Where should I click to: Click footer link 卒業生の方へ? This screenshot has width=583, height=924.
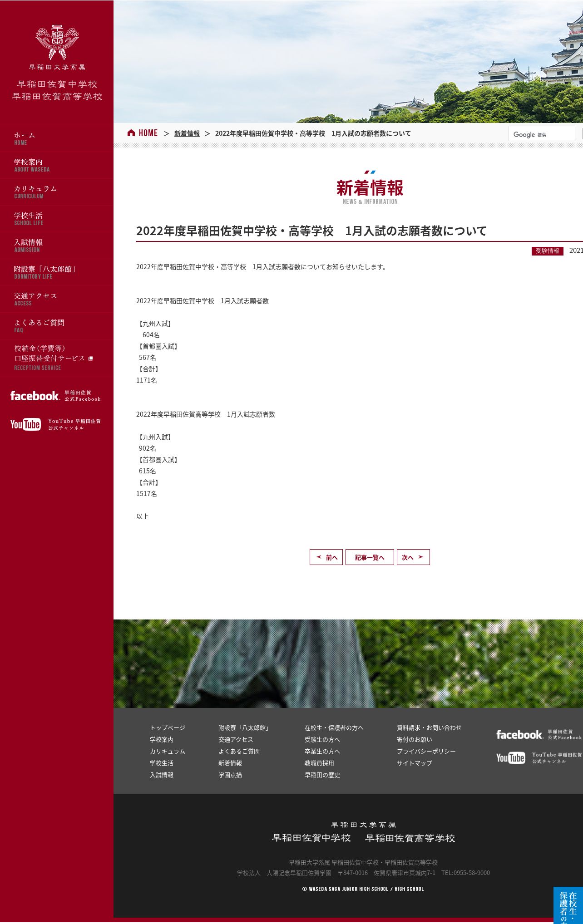pyautogui.click(x=322, y=751)
